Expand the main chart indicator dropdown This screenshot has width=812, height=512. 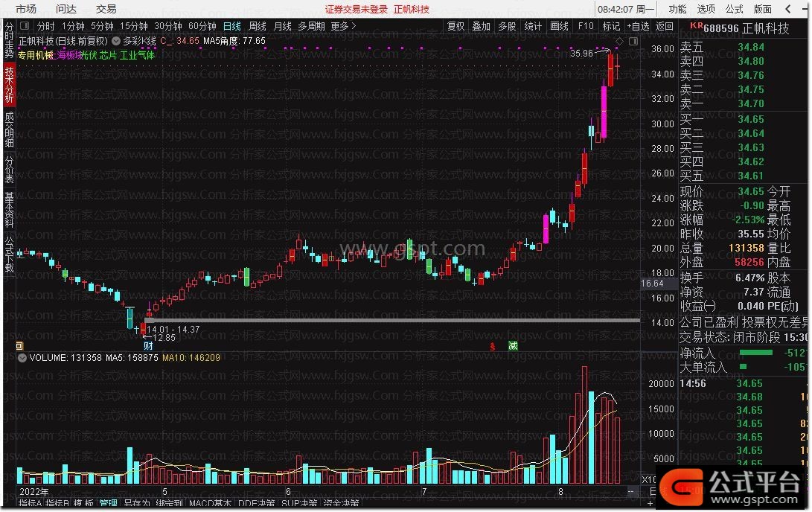[x=116, y=41]
